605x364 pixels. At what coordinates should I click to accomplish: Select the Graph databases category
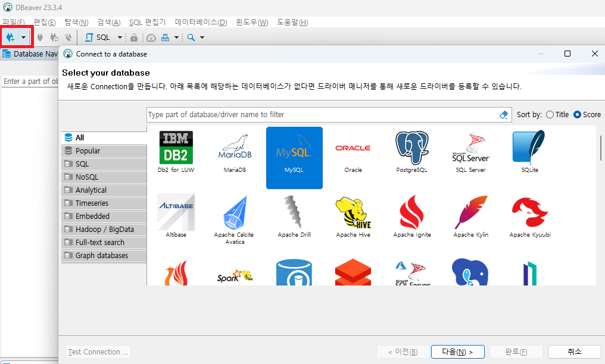[104, 256]
